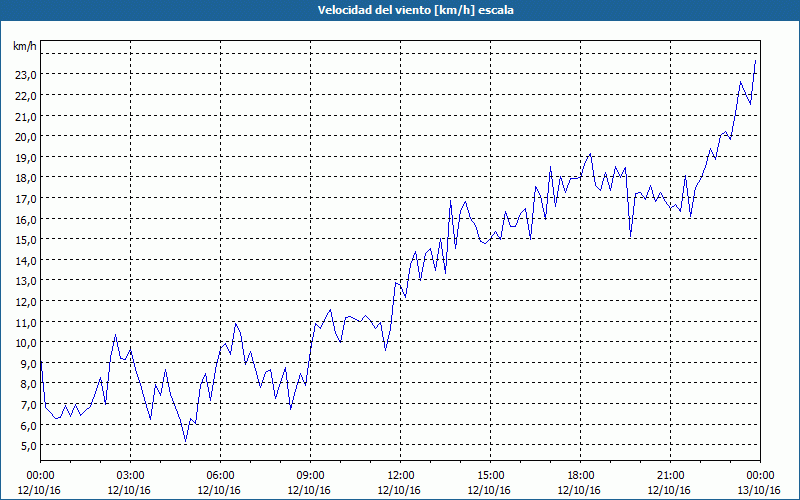
Task: Click the wind speed peak just after 18:00
Action: (x=590, y=154)
